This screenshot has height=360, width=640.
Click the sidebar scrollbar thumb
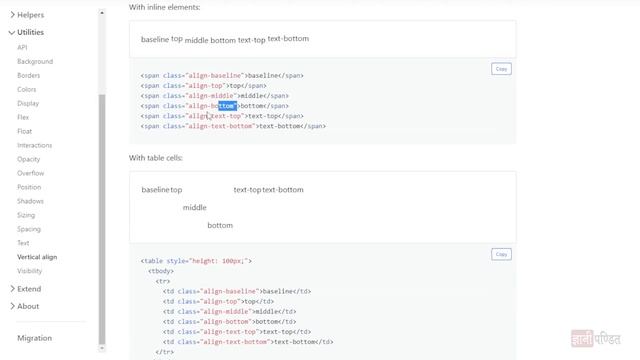click(102, 219)
